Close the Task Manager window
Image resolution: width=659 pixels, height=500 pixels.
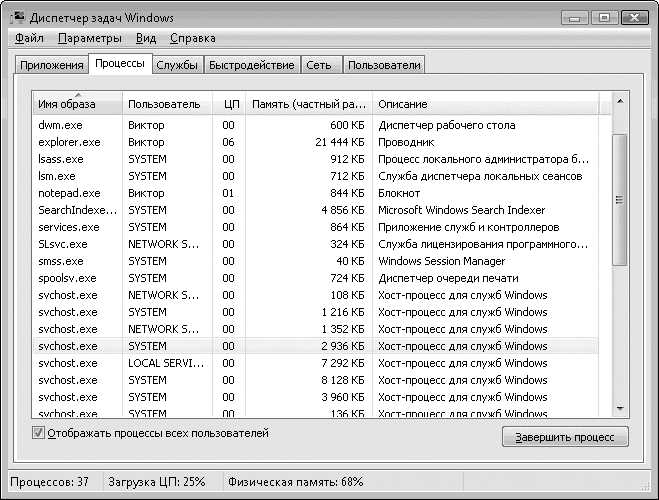coord(634,17)
